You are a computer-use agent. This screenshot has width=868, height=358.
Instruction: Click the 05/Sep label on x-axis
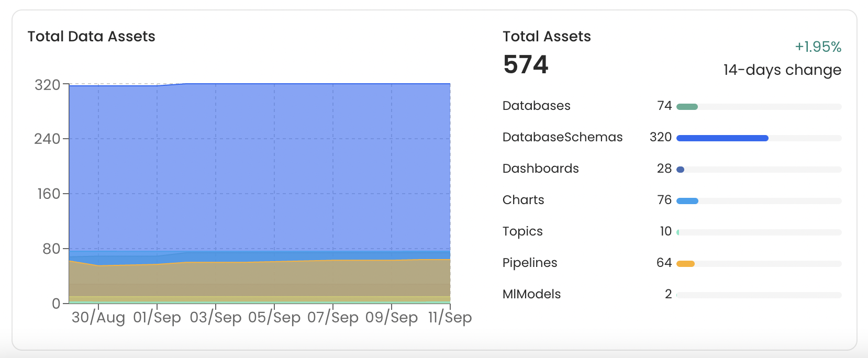click(274, 318)
